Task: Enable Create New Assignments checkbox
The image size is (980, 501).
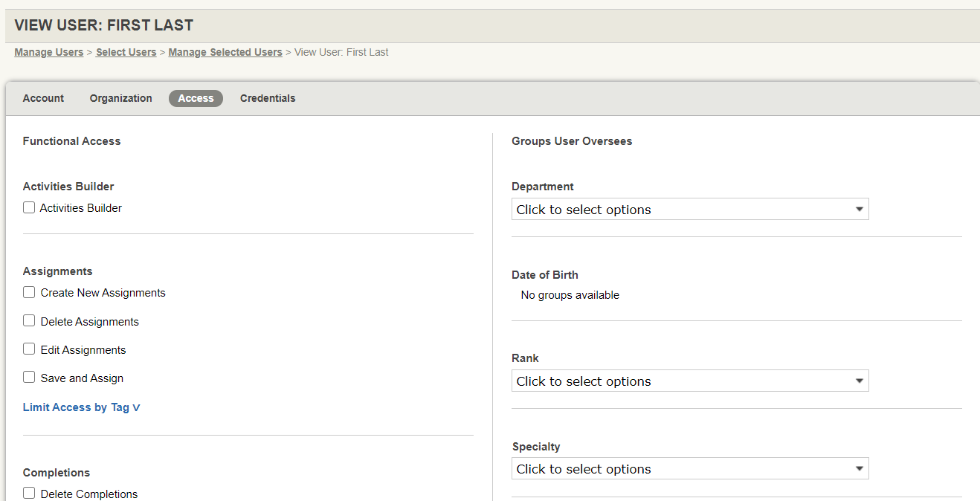Action: tap(29, 293)
